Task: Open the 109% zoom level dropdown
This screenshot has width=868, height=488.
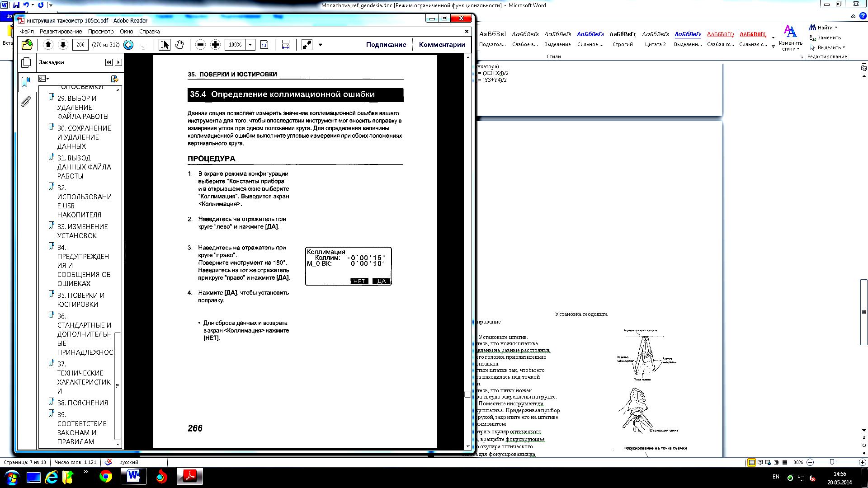Action: [250, 44]
